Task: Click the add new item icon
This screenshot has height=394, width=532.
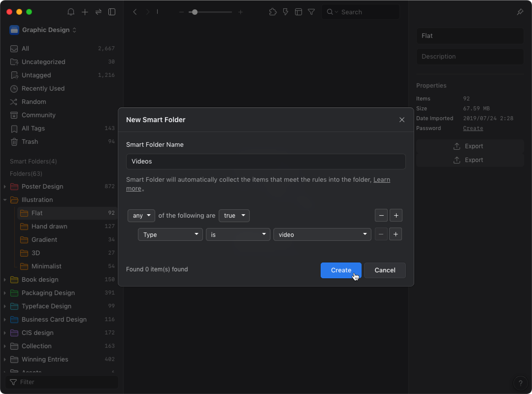Action: coord(85,12)
